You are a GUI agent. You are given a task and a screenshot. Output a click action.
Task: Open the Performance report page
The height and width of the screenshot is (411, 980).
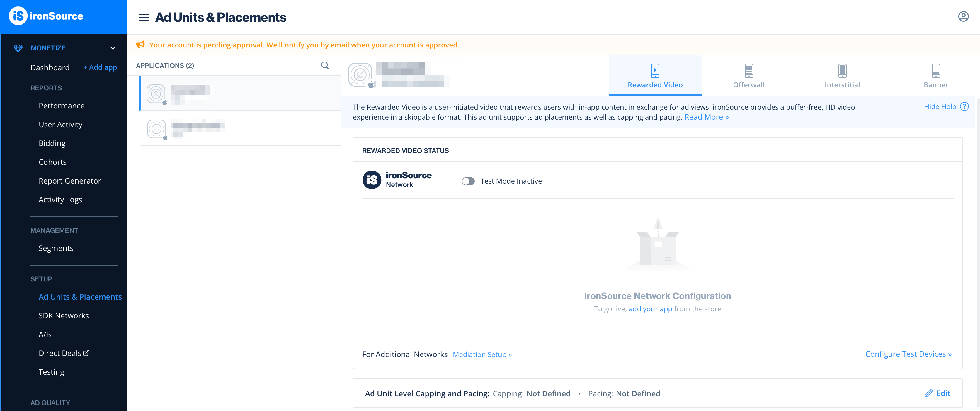coord(62,106)
